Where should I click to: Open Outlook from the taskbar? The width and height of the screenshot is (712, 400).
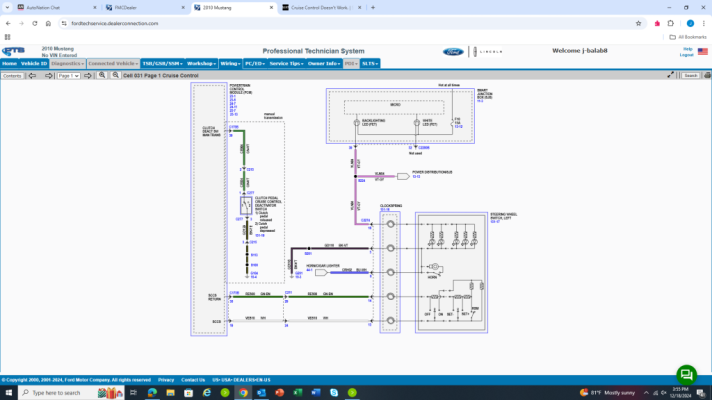(261, 392)
